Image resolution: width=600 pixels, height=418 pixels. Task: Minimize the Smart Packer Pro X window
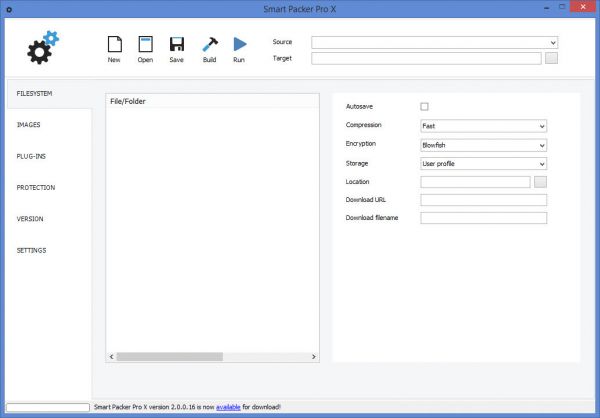[547, 8]
